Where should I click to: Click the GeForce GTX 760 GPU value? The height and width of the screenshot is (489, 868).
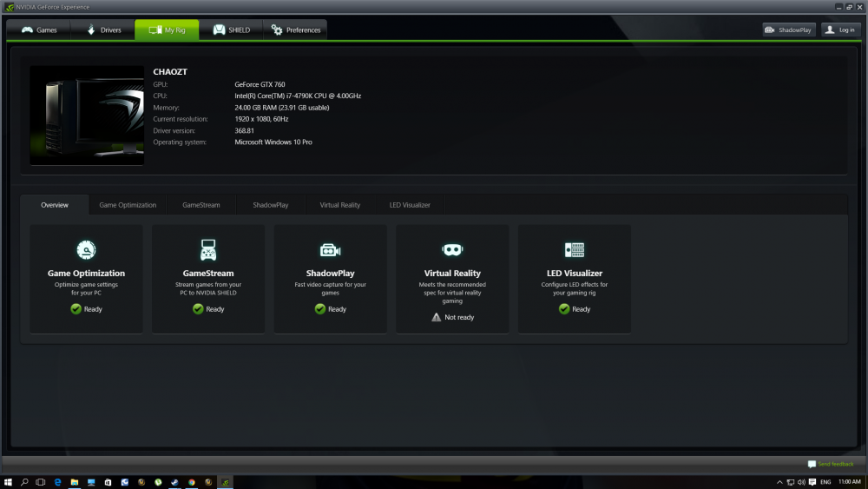pos(260,84)
